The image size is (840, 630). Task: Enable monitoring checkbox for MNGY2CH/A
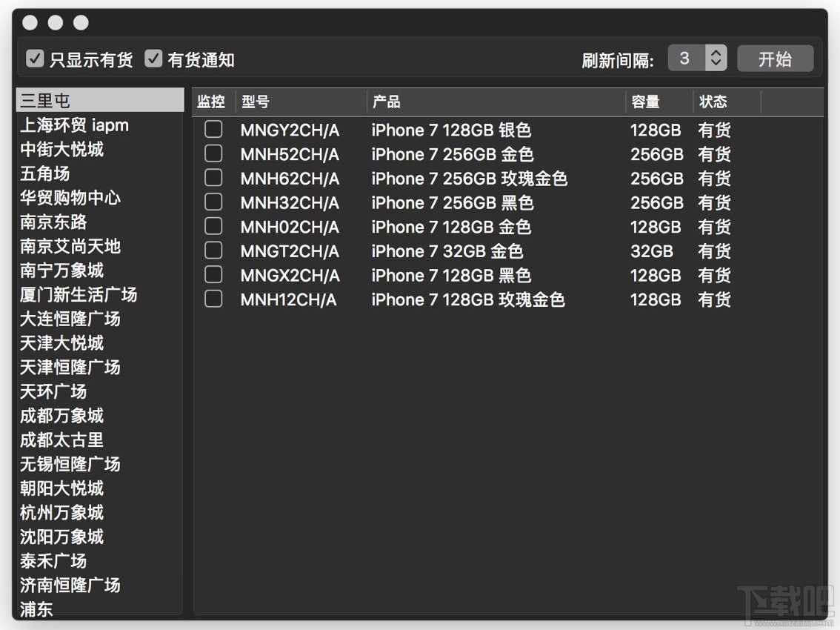pos(213,129)
